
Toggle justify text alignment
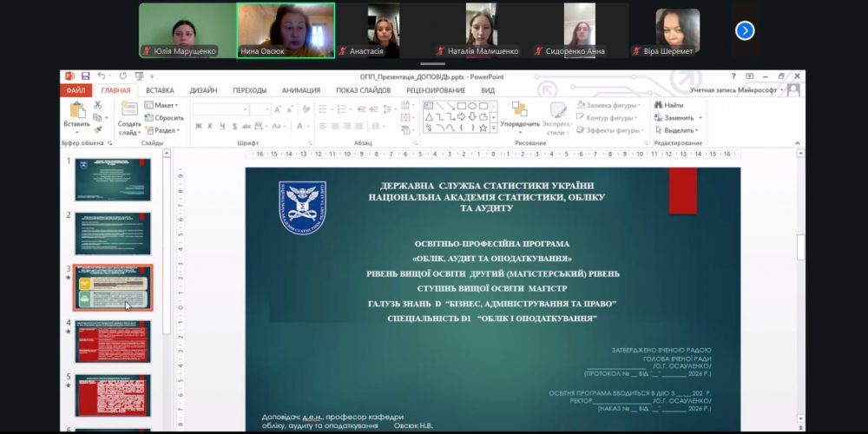coord(359,126)
